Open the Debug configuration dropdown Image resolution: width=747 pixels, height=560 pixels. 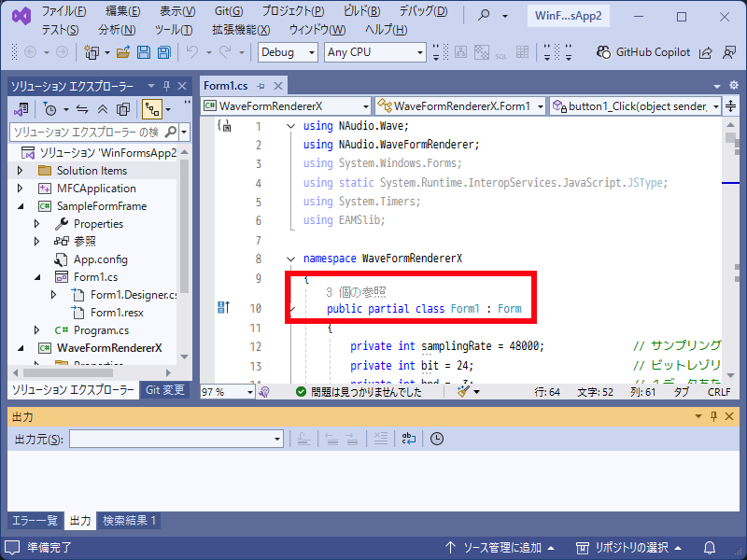pyautogui.click(x=288, y=52)
